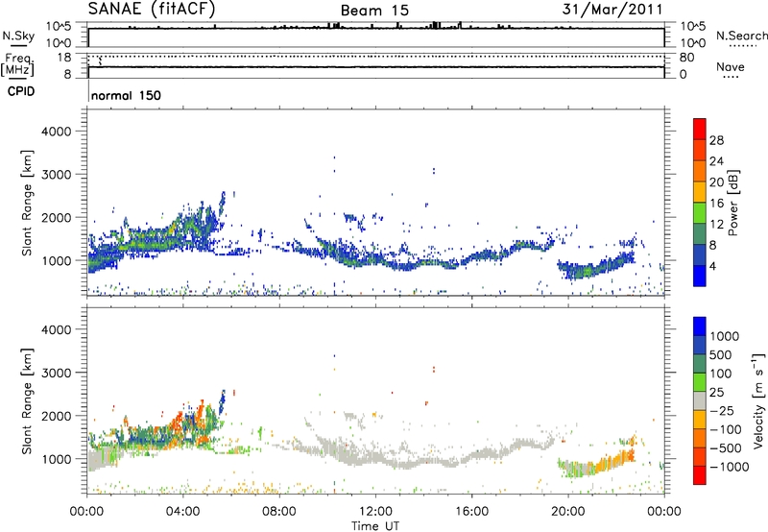Select the "N.Search" legend label
The height and width of the screenshot is (532, 768).
point(741,36)
